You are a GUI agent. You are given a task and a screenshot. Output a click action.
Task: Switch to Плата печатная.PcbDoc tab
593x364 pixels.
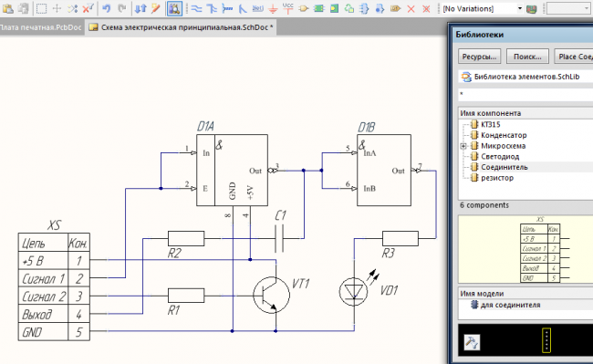coord(41,27)
